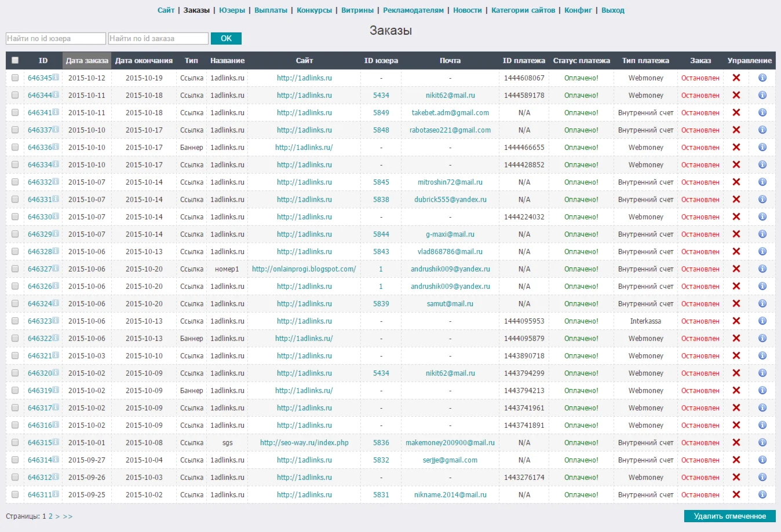Toggle the select-all checkbox in table header
Screen dimensions: 781x532
click(15, 60)
